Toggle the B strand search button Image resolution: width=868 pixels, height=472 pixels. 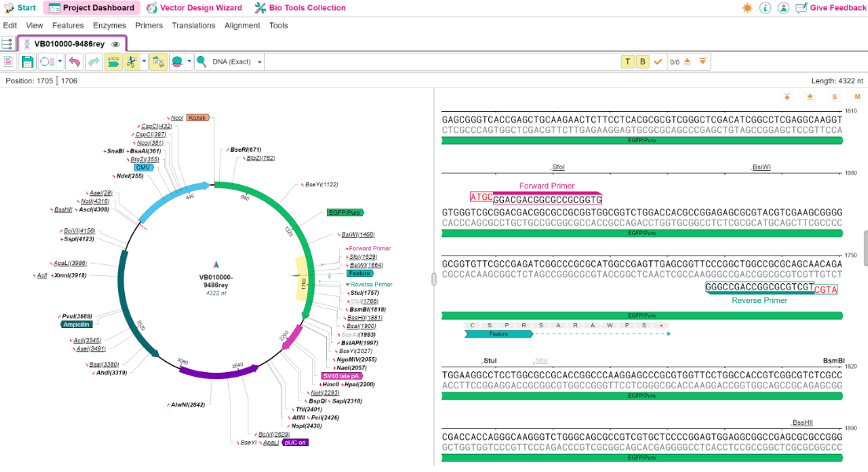pos(642,61)
